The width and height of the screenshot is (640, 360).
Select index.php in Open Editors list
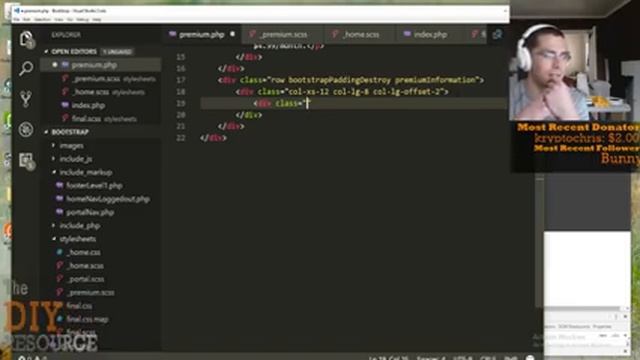[100, 105]
